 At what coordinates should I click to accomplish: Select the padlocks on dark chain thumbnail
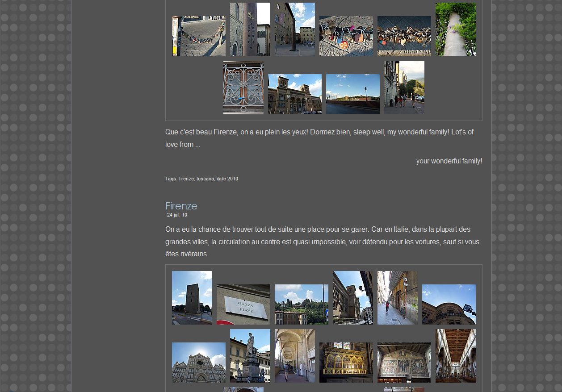pos(404,36)
